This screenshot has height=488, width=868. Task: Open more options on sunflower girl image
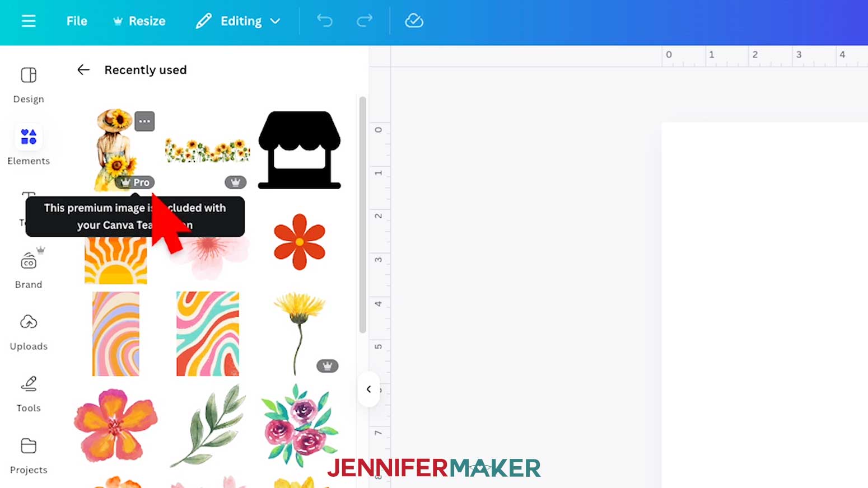(x=144, y=121)
